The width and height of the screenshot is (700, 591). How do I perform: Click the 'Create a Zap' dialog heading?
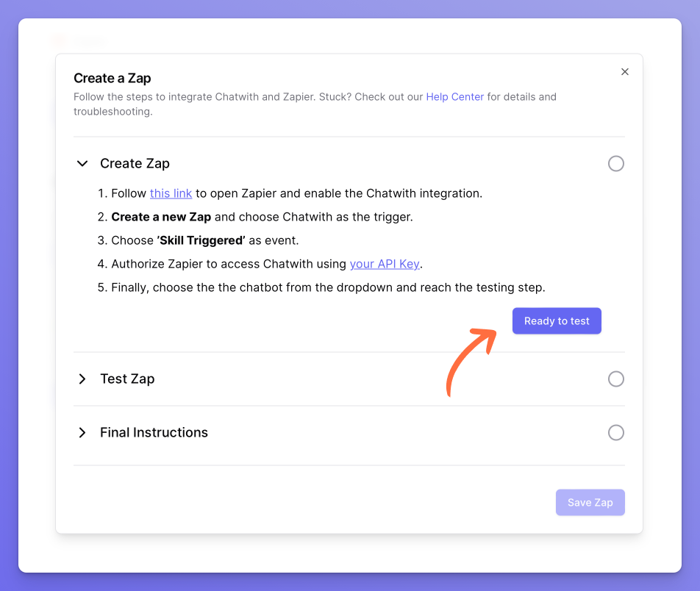tap(113, 79)
